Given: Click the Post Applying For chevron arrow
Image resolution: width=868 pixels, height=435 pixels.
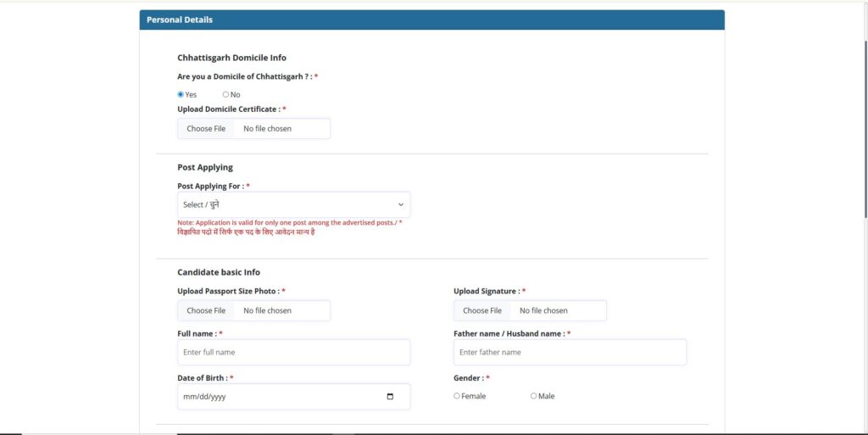Looking at the screenshot, I should (400, 204).
